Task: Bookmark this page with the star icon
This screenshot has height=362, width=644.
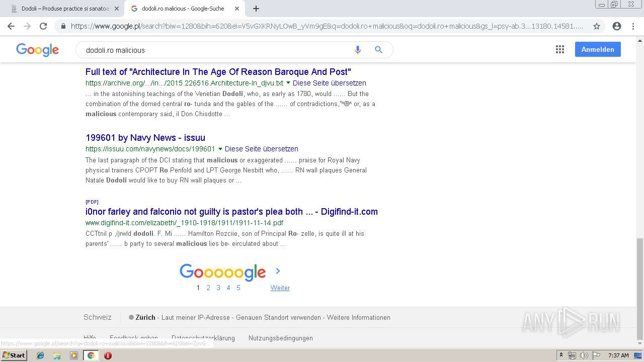Action: (x=597, y=26)
